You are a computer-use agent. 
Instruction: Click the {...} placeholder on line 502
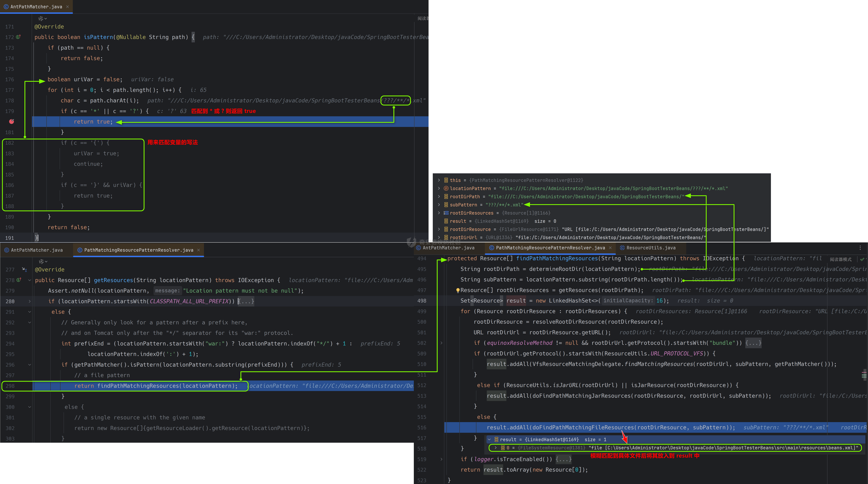point(753,343)
